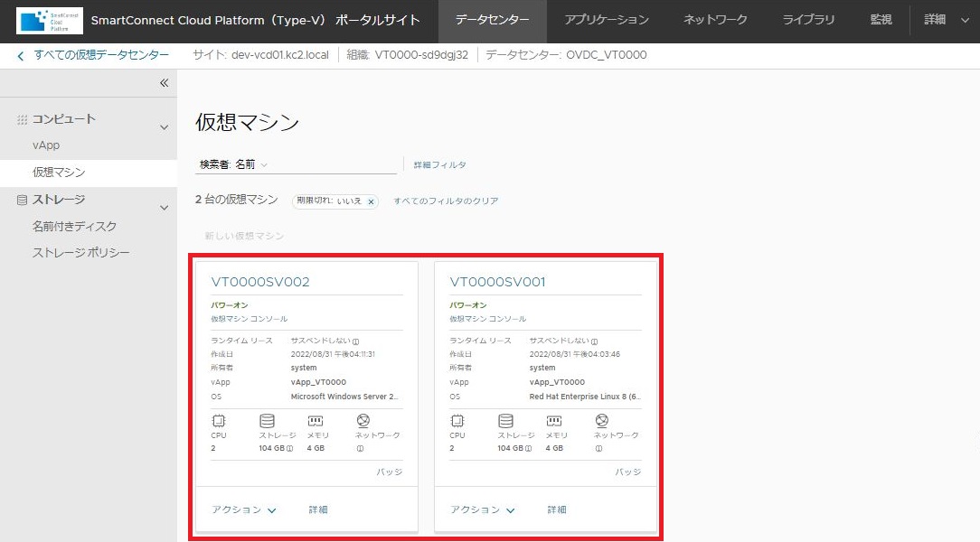This screenshot has width=980, height=542.
Task: Click storage info icon beside 104 GB on VT0000SV001
Action: (x=528, y=448)
